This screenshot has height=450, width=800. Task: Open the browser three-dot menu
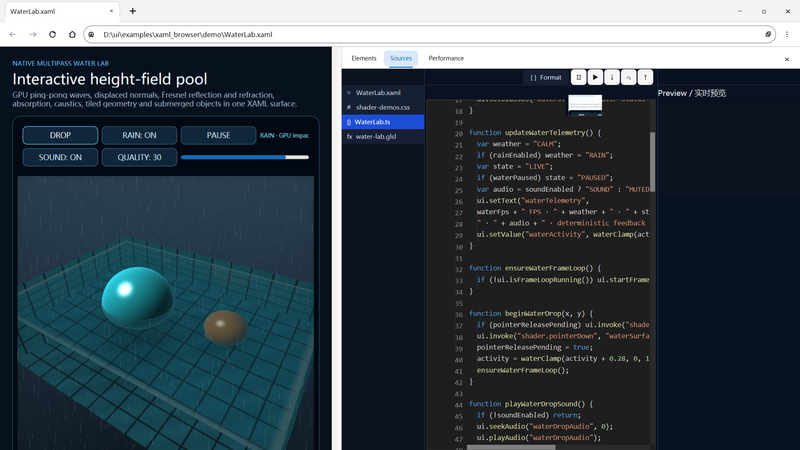(x=787, y=35)
